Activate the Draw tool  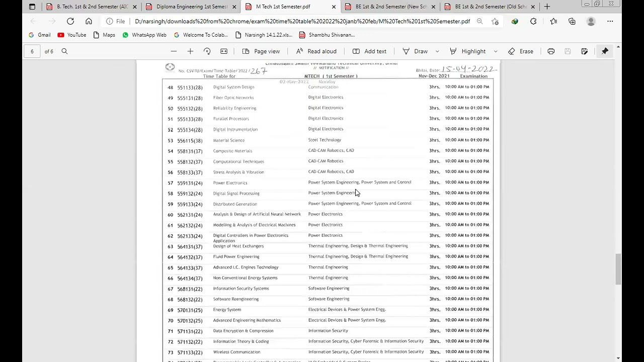click(416, 51)
